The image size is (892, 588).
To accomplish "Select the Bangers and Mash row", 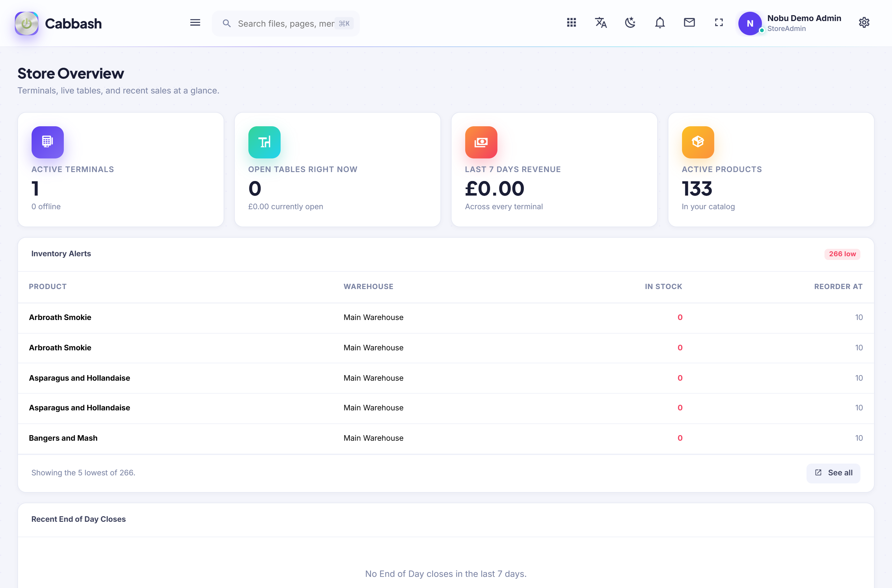I will click(x=446, y=439).
